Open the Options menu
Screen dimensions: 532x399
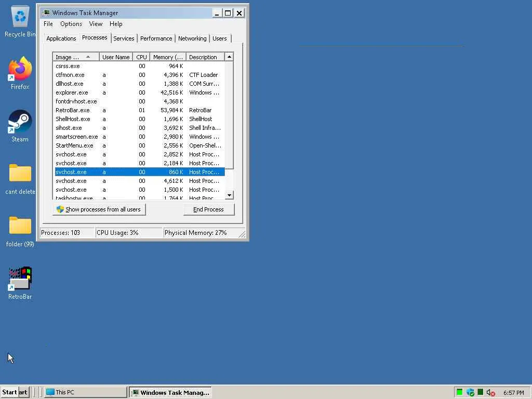click(71, 24)
